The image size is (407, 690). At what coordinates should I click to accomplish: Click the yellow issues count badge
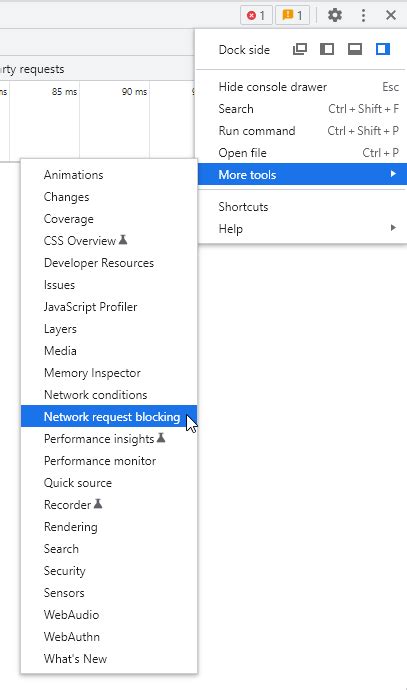(292, 15)
